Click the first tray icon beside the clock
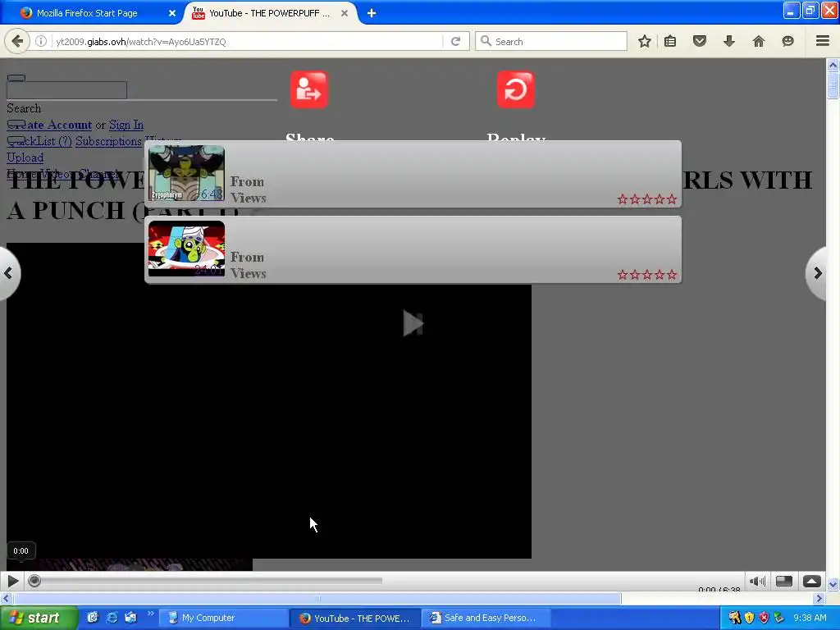This screenshot has width=840, height=630. [734, 618]
